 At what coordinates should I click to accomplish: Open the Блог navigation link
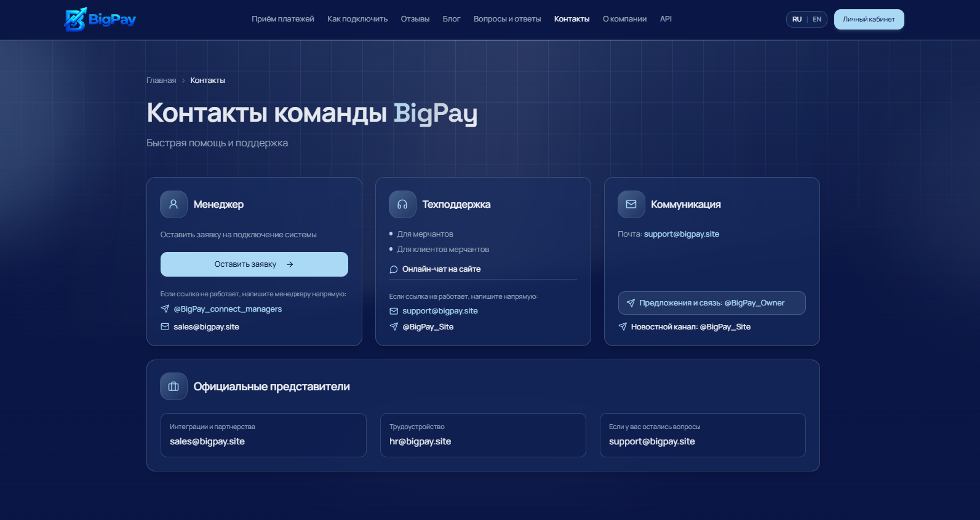click(x=452, y=19)
